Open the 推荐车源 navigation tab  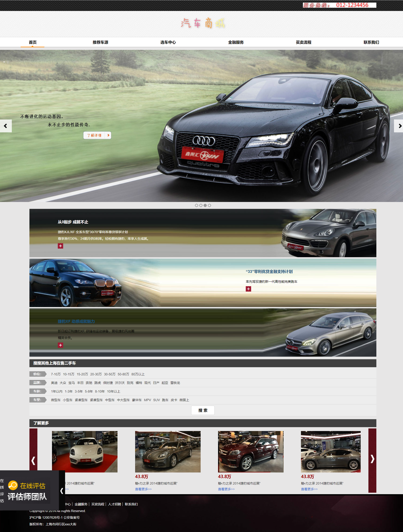click(100, 42)
